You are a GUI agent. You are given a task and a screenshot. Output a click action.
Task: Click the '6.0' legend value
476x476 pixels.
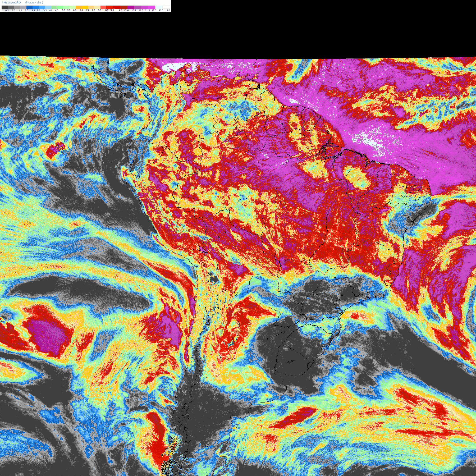[x=75, y=10]
